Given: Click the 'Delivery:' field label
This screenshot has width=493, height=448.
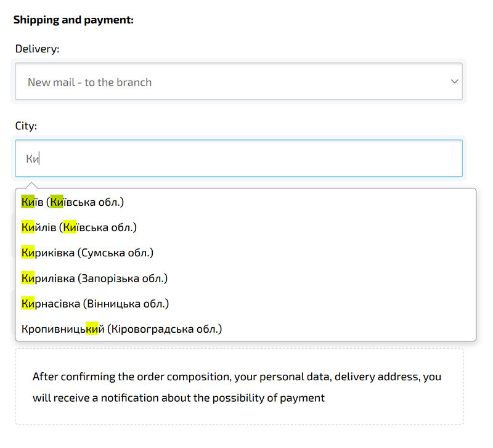Looking at the screenshot, I should pos(38,49).
